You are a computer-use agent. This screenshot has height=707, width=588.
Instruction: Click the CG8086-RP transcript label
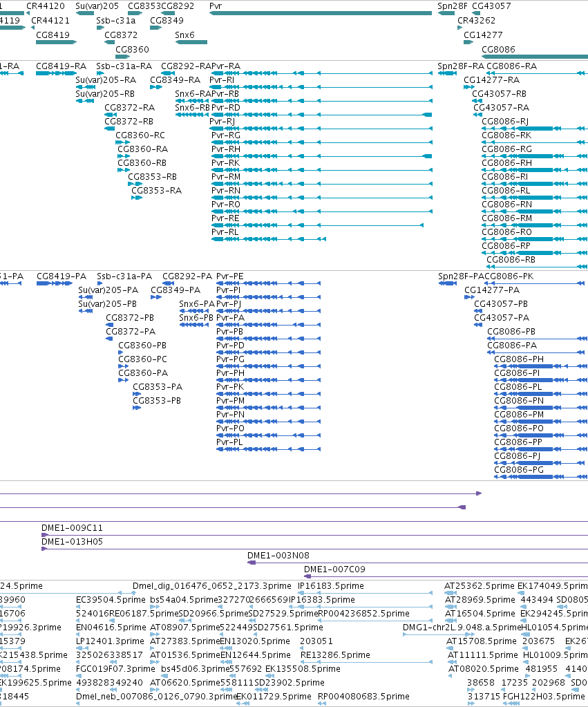(x=506, y=245)
